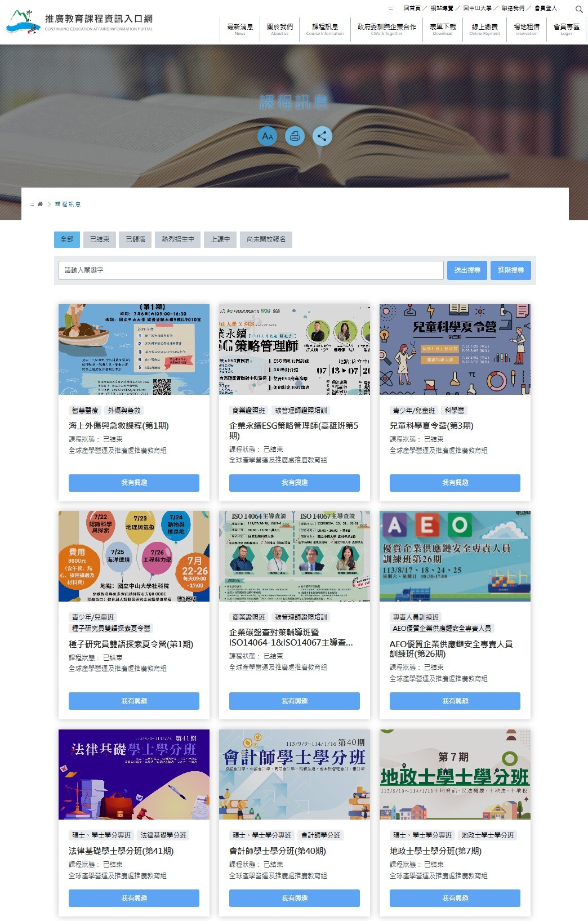Click the 會員登入 link at top
The image size is (588, 921).
(x=545, y=8)
